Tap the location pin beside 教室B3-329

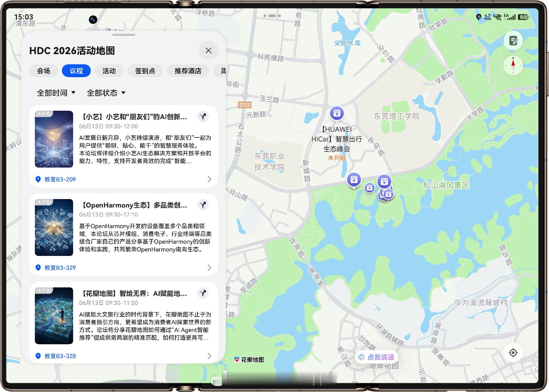(38, 268)
